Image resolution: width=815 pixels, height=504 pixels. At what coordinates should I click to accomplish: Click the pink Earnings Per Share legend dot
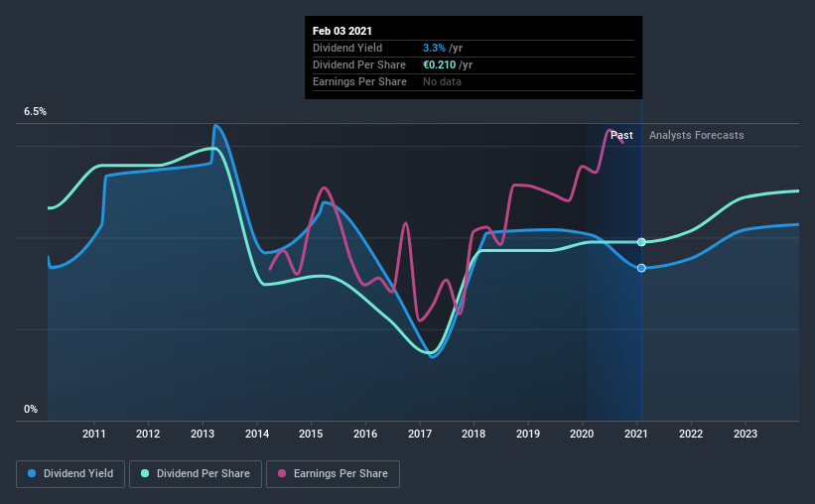pos(282,473)
